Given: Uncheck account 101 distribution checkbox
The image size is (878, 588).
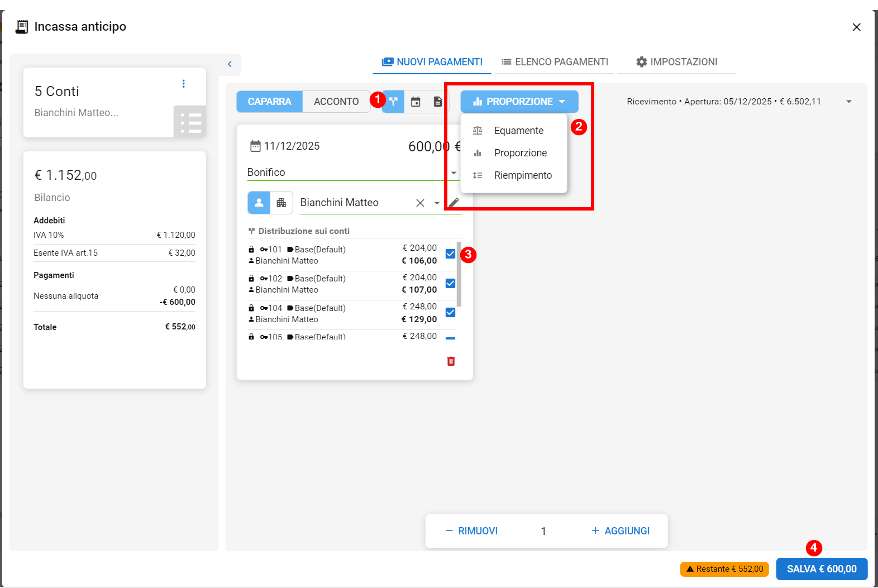Looking at the screenshot, I should pyautogui.click(x=450, y=254).
